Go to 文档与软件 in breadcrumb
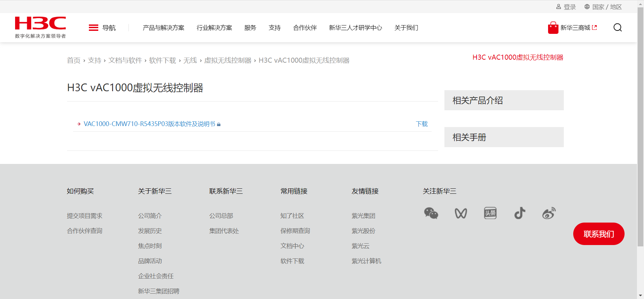 125,60
